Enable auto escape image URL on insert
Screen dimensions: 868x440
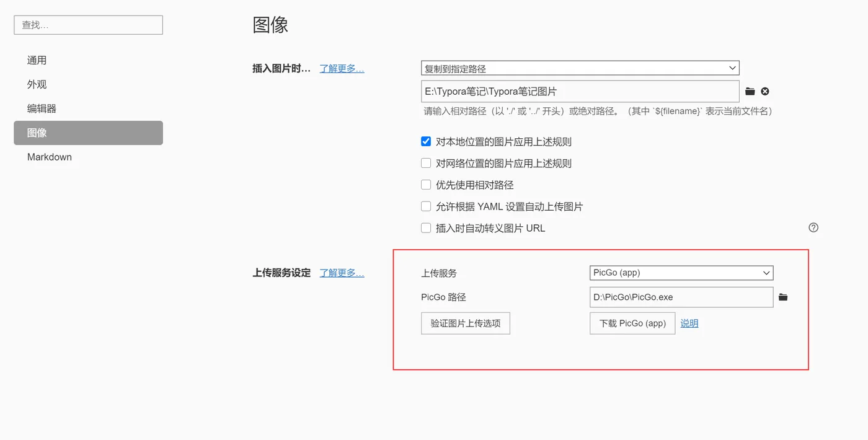click(426, 228)
